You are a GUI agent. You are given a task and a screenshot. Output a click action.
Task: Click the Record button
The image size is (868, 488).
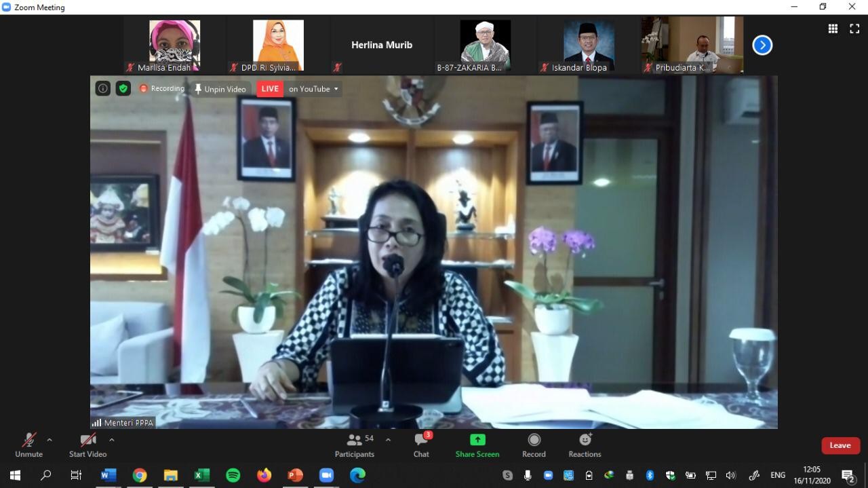pos(534,445)
